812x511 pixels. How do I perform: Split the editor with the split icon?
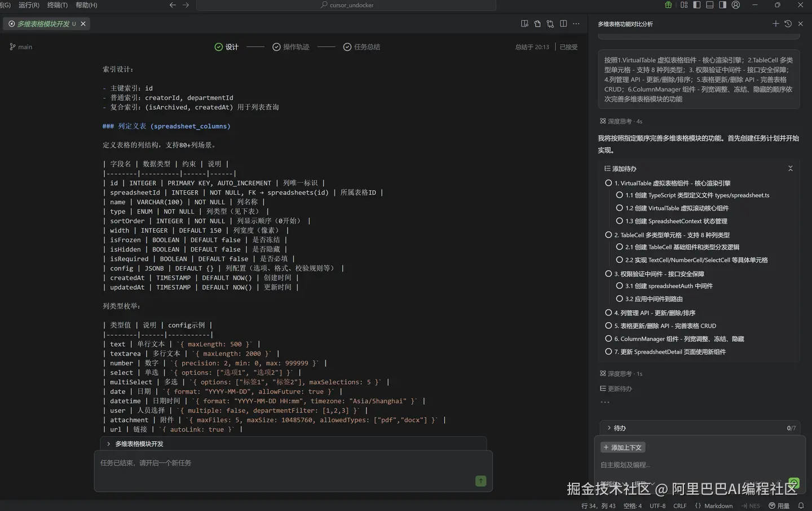[x=563, y=24]
